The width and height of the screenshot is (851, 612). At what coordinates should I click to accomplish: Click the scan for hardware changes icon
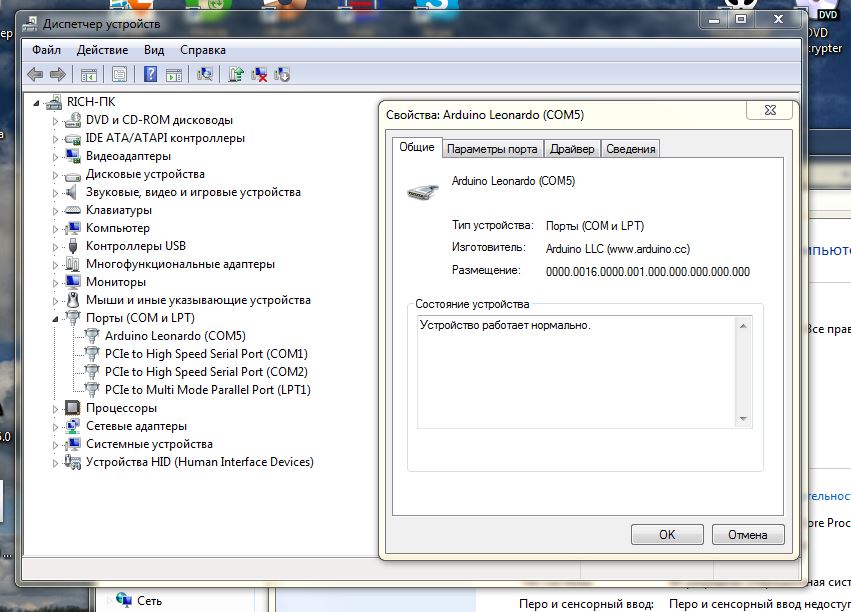point(205,74)
